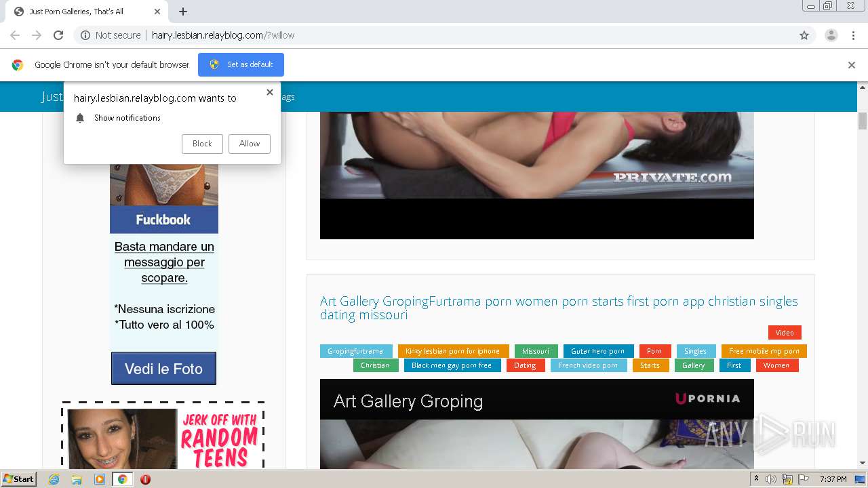The width and height of the screenshot is (868, 488).
Task: Click the forward navigation arrow
Action: coord(37,35)
